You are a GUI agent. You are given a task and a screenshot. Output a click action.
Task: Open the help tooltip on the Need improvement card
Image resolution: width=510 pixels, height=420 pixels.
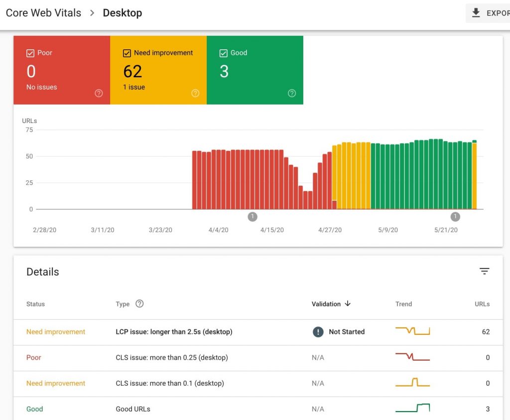tap(195, 93)
